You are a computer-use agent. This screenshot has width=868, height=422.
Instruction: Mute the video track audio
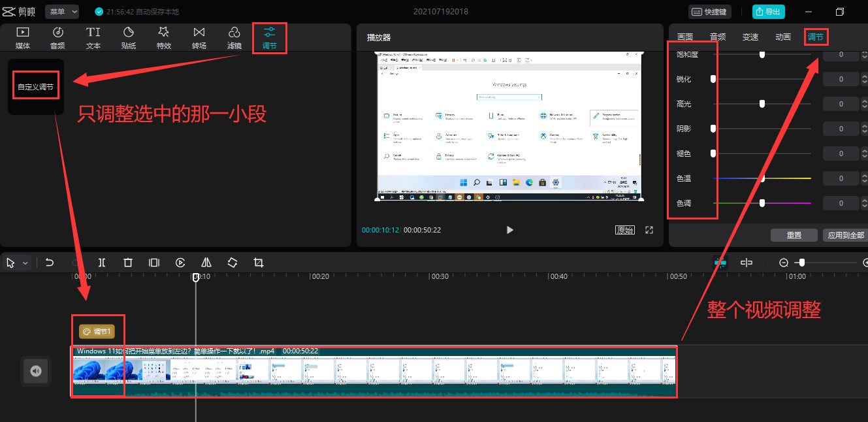(36, 371)
